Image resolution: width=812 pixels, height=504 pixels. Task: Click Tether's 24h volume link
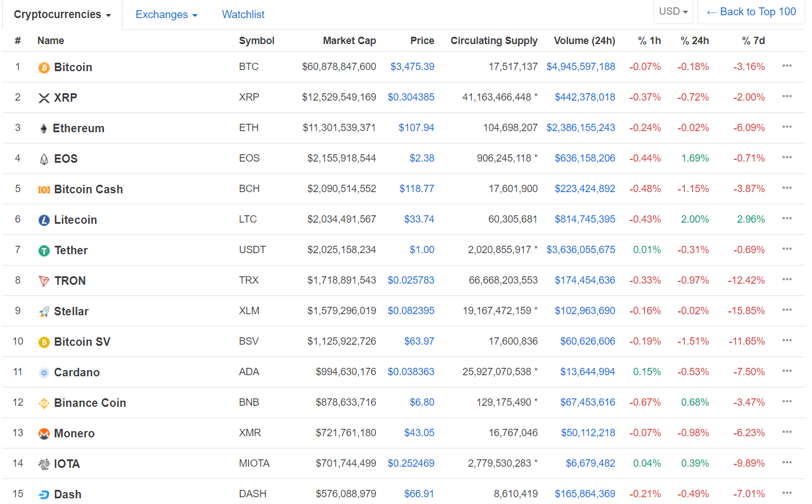580,250
